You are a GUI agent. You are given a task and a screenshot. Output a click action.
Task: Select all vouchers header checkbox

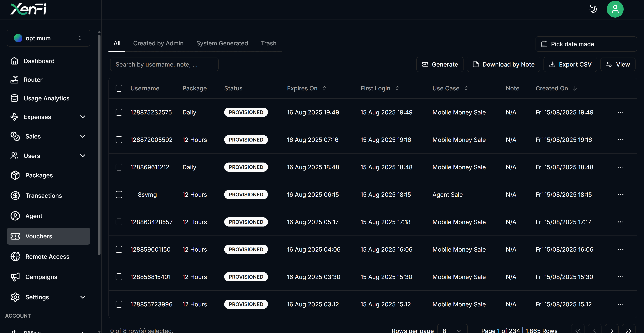(x=119, y=88)
